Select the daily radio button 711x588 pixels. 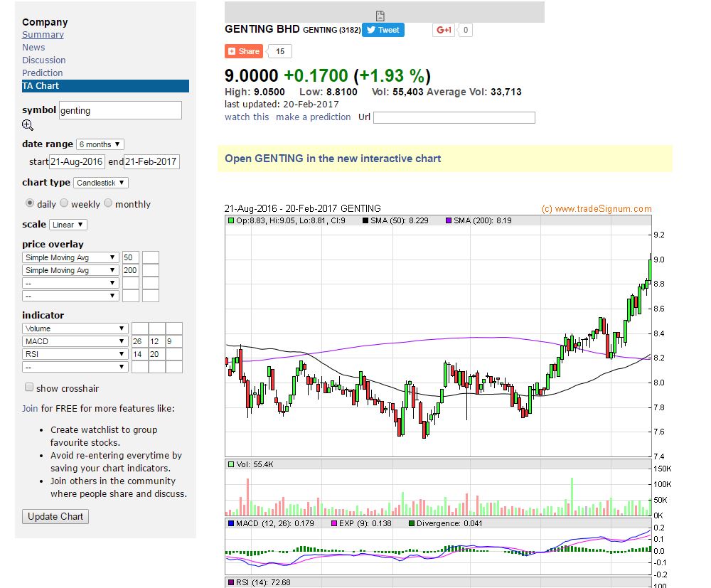click(x=30, y=203)
